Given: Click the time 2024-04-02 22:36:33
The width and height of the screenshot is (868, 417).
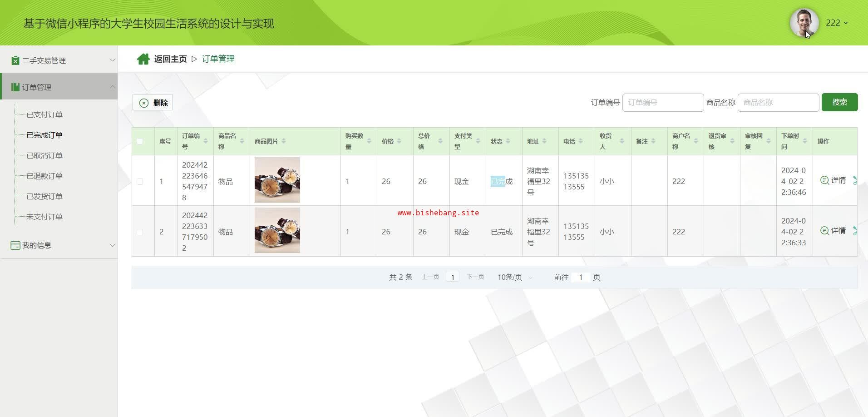Looking at the screenshot, I should (x=794, y=232).
